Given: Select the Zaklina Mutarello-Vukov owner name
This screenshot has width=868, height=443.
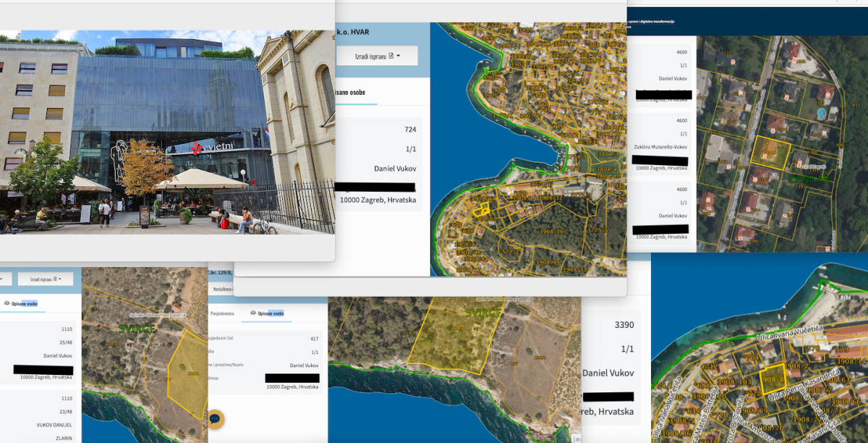Looking at the screenshot, I should tap(660, 147).
